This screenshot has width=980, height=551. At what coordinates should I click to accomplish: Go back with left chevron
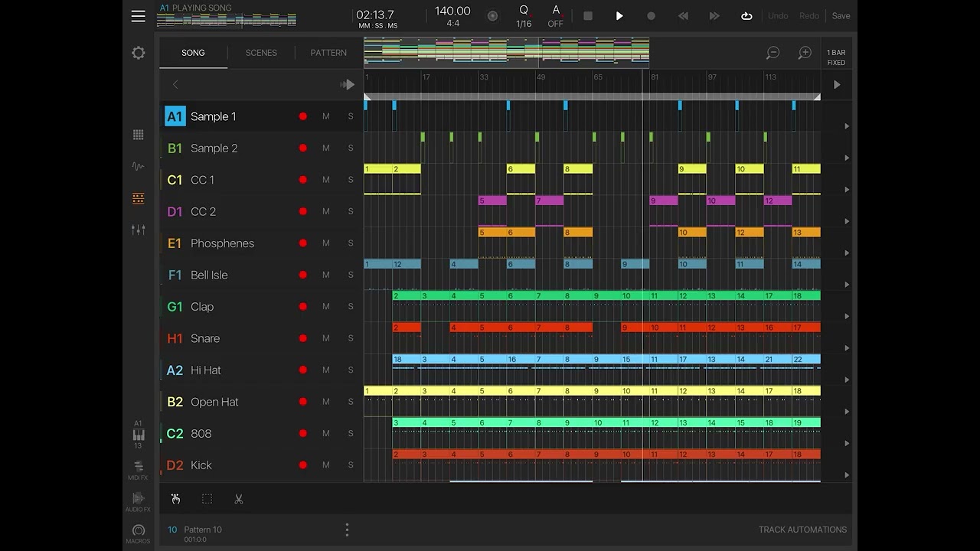click(175, 85)
